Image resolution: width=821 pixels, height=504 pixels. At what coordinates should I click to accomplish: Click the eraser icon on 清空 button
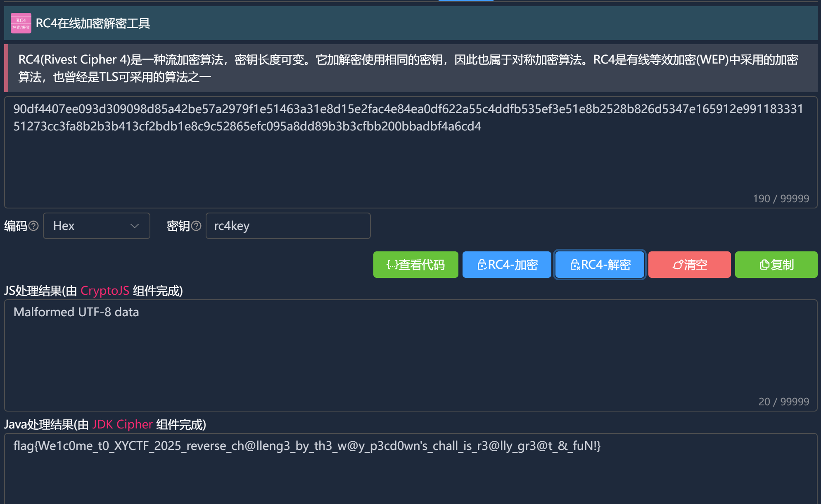677,265
